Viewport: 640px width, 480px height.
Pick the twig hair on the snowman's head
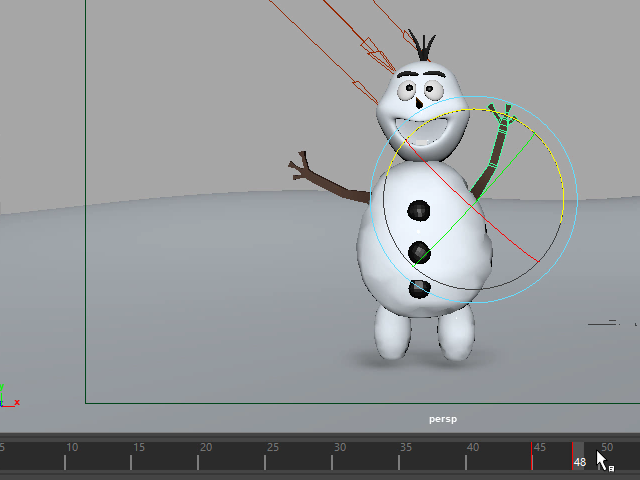tap(423, 45)
